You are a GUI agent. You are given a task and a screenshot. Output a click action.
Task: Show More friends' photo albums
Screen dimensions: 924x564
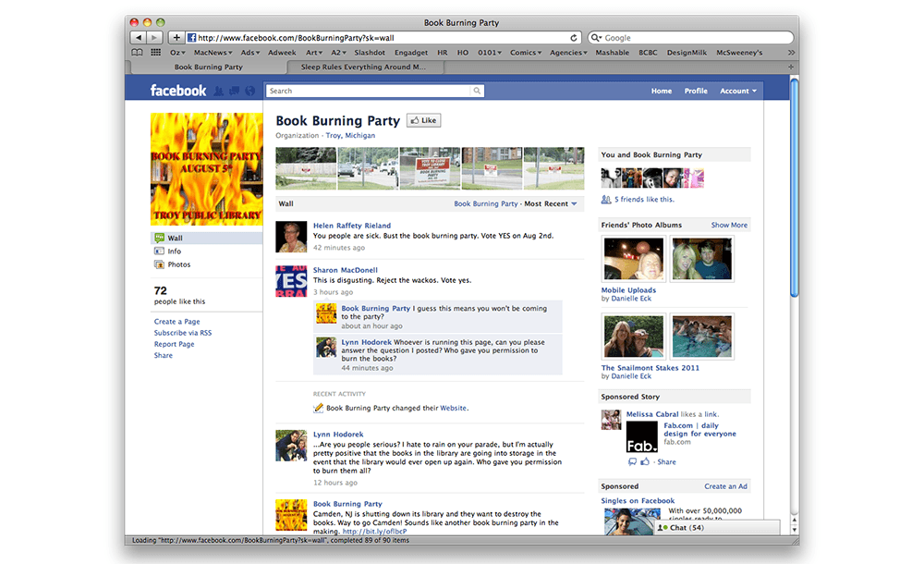(x=729, y=225)
